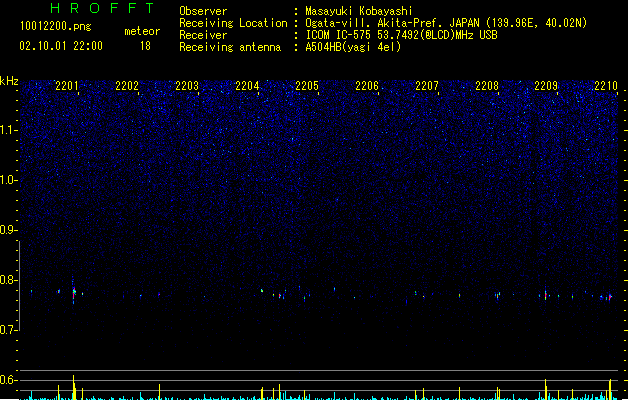Click observer name Masayuki Kobayashi

359,11
